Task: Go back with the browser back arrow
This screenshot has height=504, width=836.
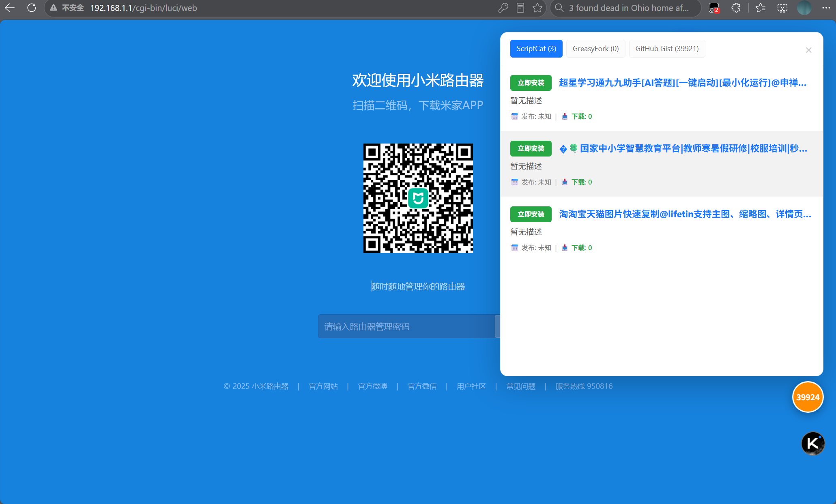Action: pos(10,8)
